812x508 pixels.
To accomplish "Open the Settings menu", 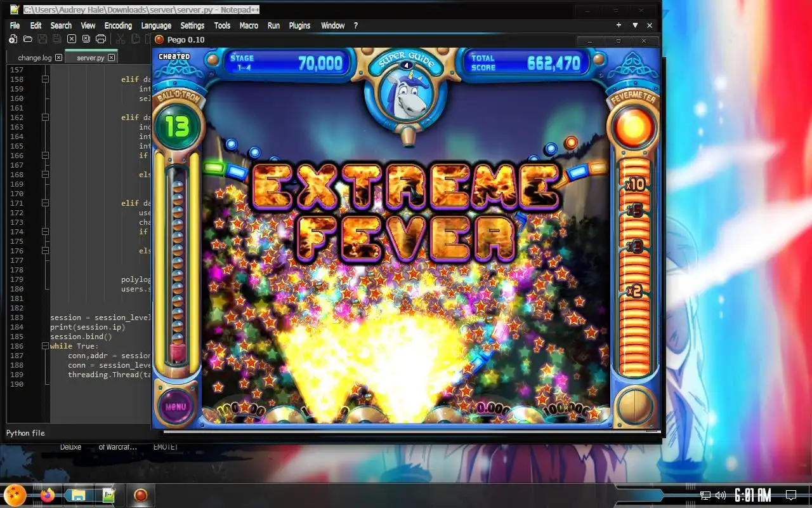I will point(192,25).
